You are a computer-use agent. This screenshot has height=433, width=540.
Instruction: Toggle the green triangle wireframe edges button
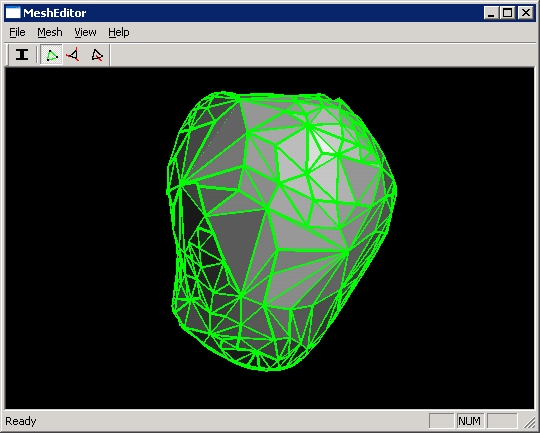click(51, 55)
